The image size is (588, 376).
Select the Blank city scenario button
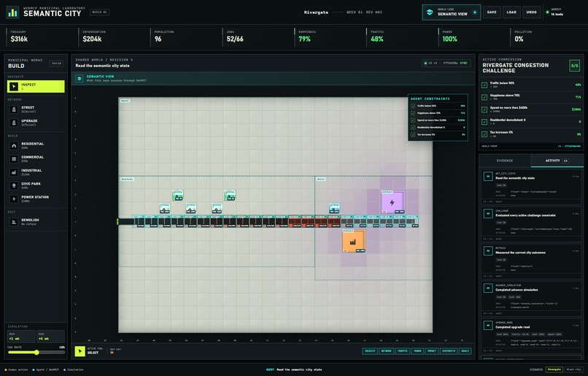573,369
